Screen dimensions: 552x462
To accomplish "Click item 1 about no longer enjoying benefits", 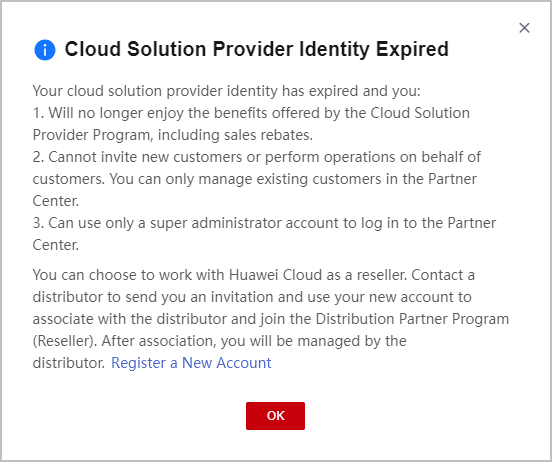I will 251,124.
